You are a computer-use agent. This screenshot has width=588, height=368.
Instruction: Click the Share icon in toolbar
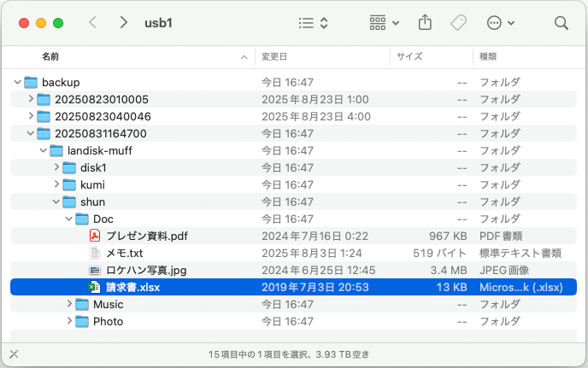[x=425, y=22]
